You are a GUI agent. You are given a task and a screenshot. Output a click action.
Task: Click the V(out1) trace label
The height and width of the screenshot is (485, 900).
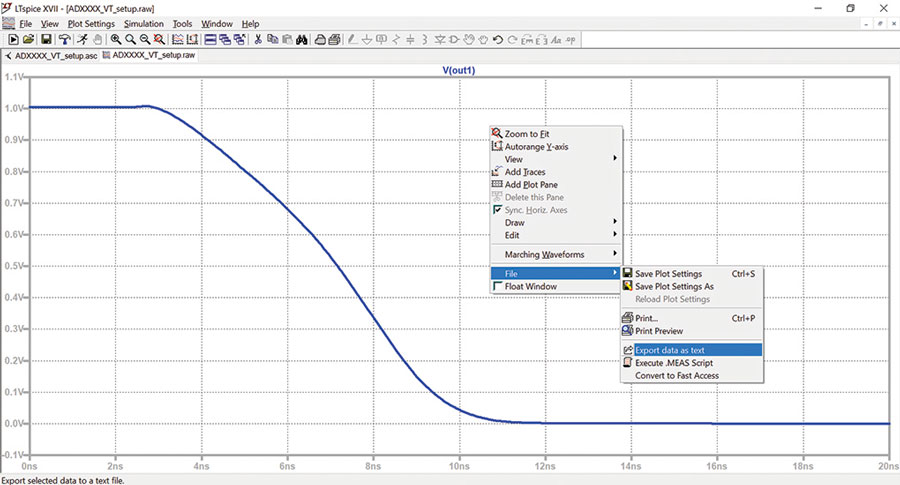(x=459, y=70)
